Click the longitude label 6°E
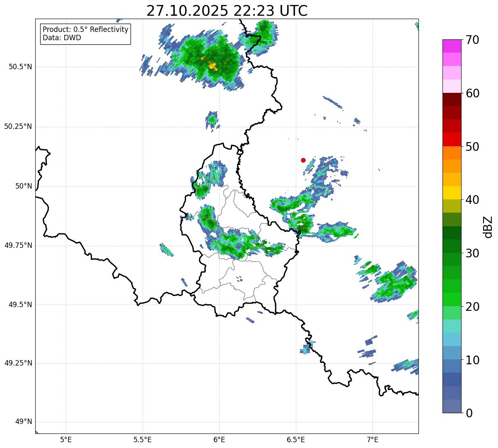Viewport: 498px width, 448px height. pyautogui.click(x=219, y=440)
